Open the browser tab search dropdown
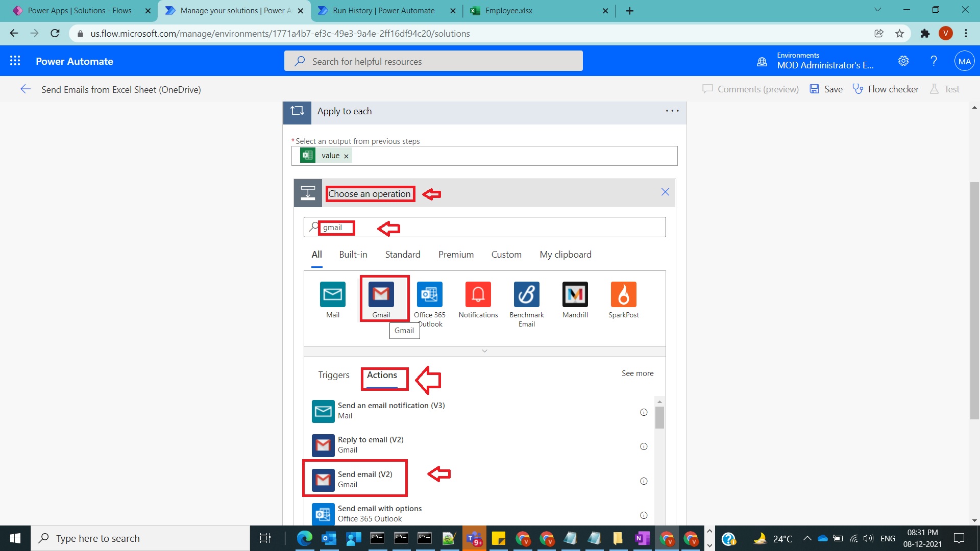The height and width of the screenshot is (551, 980). tap(877, 10)
